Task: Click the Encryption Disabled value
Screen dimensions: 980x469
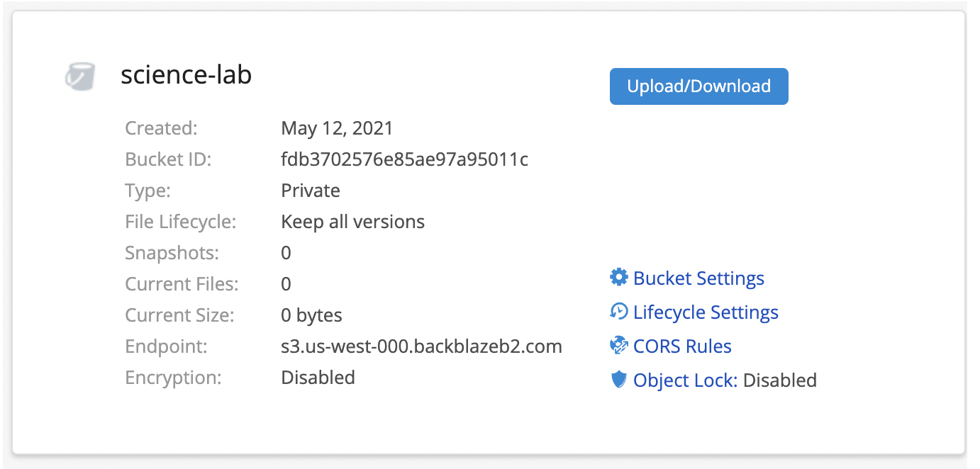Action: 318,378
